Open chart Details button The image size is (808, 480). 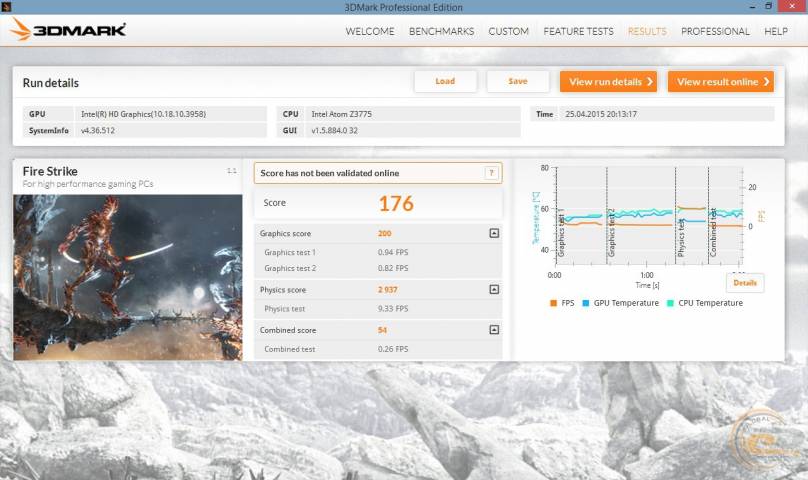745,283
